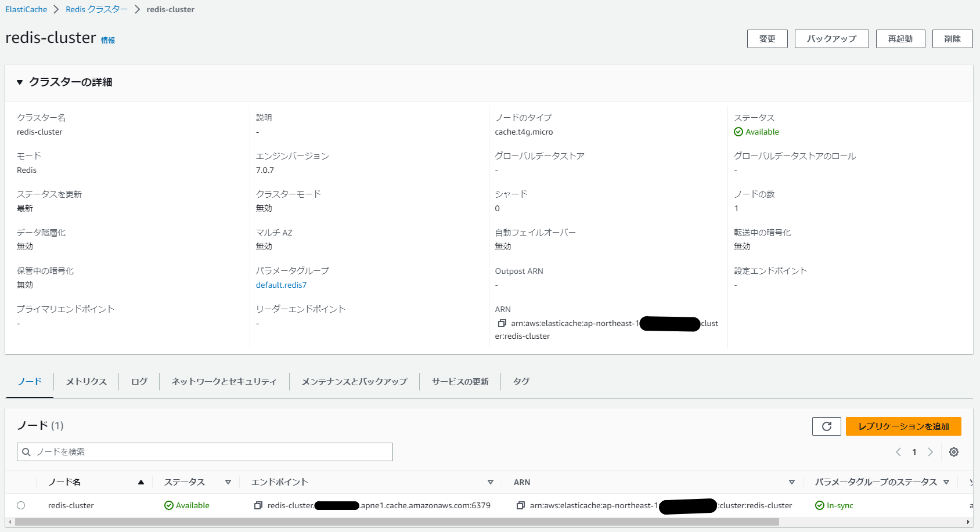Click the レプリケーションを追加 button

coord(904,426)
